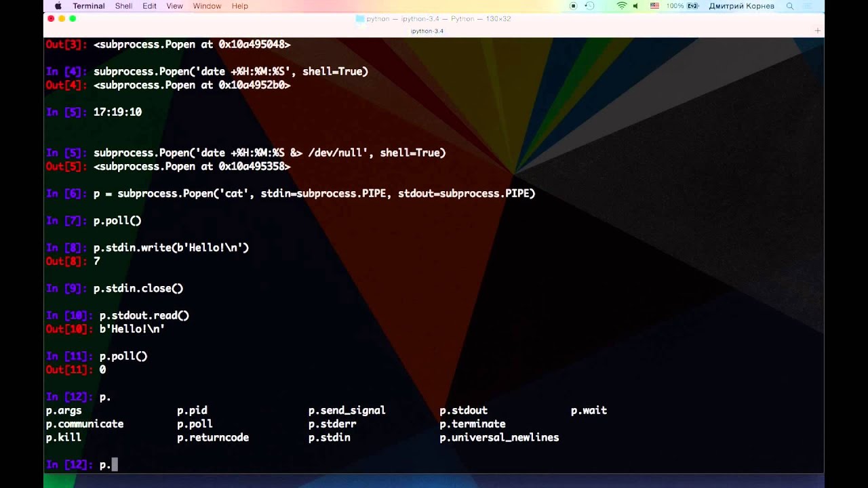
Task: Open the Apple menu
Action: point(58,6)
